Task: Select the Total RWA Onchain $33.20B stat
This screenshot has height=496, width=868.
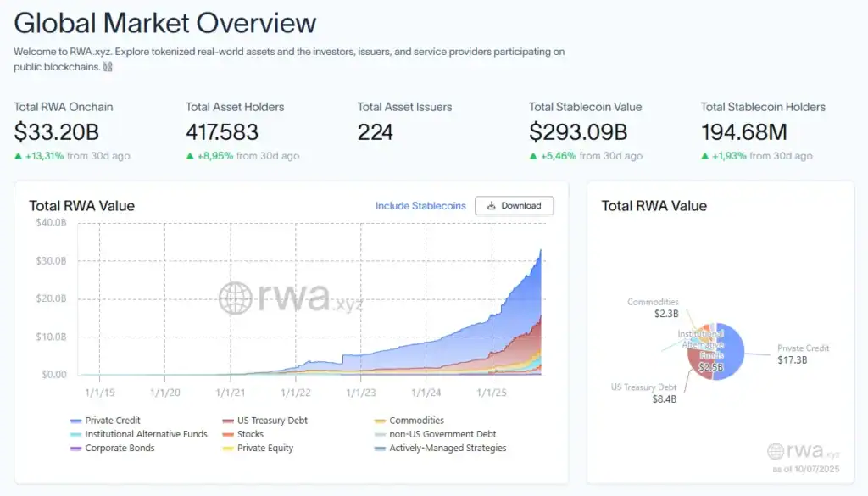Action: coord(57,132)
